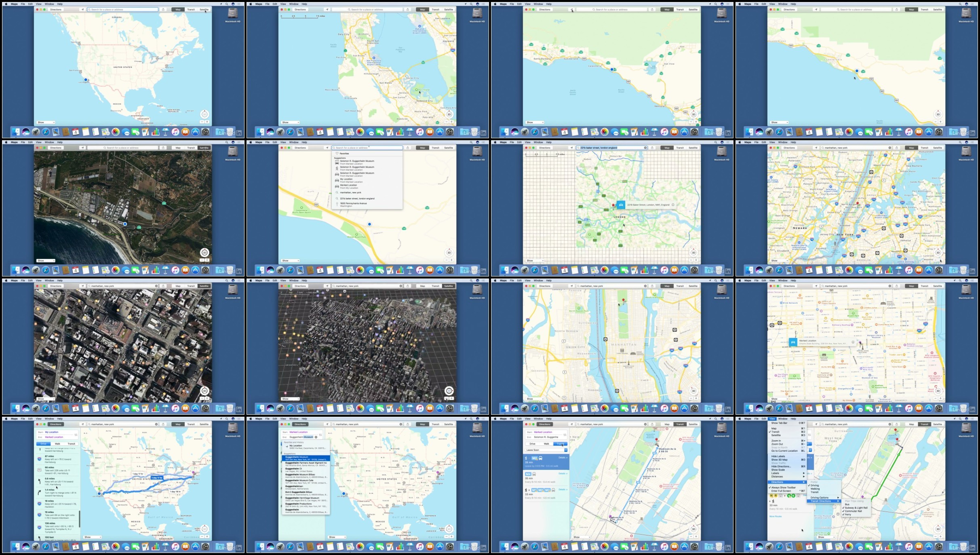This screenshot has width=980, height=555.
Task: Click 3D compass on tilted Manhattan satellite view
Action: pyautogui.click(x=449, y=390)
